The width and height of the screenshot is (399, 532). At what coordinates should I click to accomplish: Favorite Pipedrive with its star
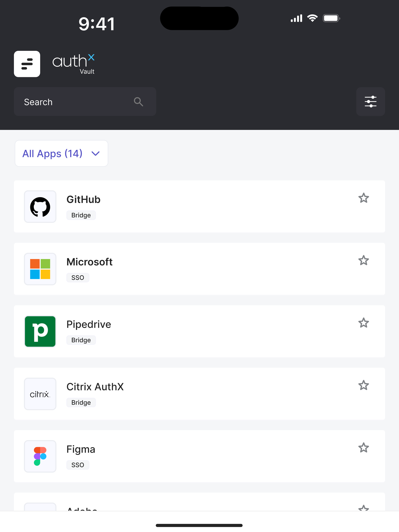coord(363,323)
